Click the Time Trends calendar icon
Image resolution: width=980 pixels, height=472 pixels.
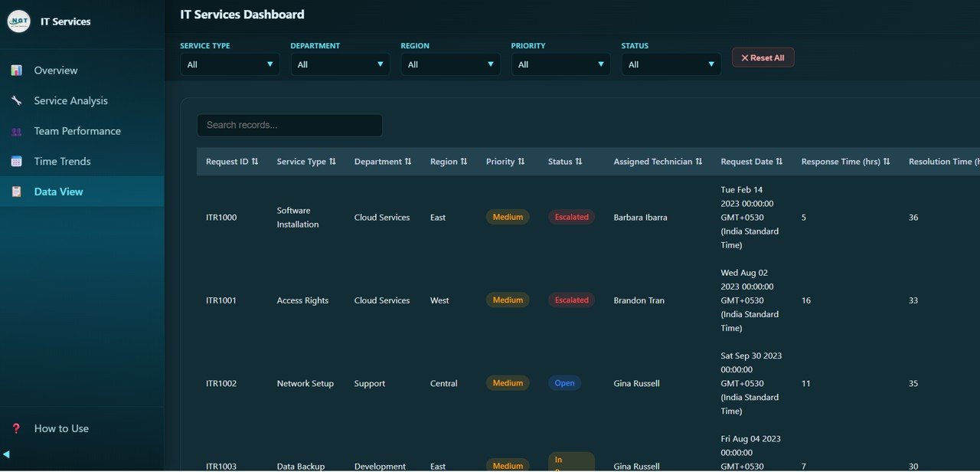click(16, 161)
